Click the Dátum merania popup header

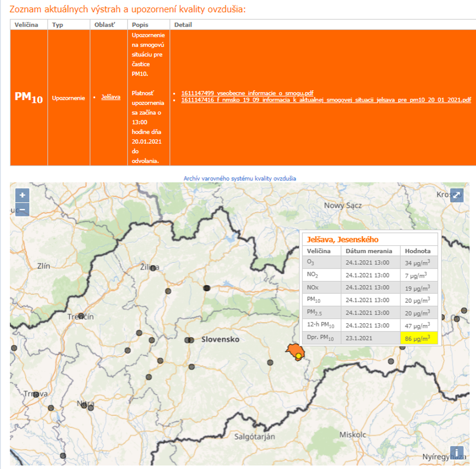(x=369, y=251)
